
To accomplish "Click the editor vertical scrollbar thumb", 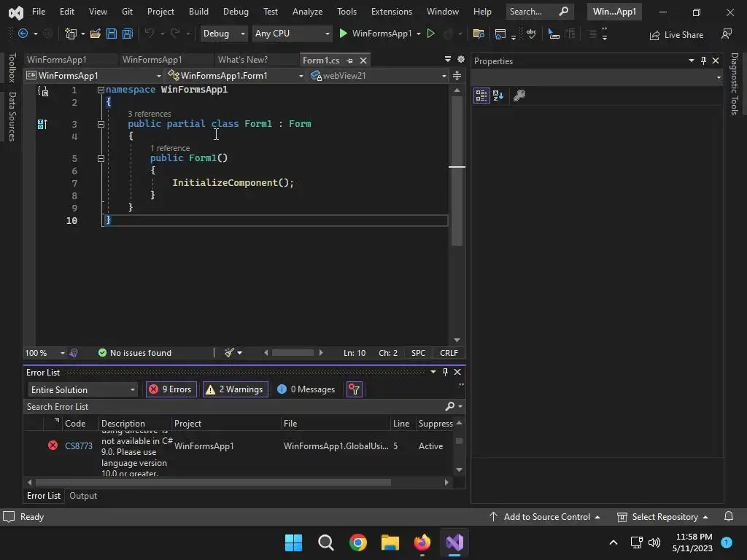I will coord(457,171).
